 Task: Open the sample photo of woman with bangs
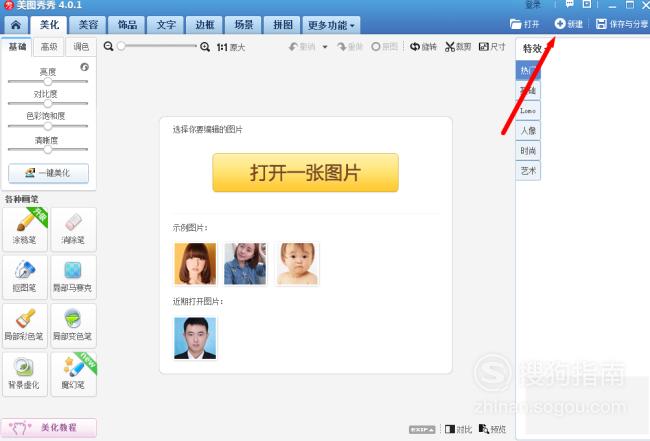195,264
